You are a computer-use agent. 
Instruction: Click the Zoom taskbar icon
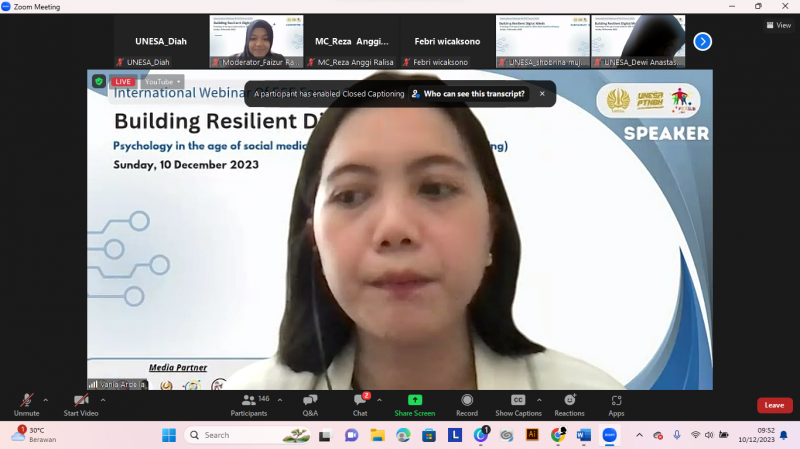pyautogui.click(x=610, y=435)
